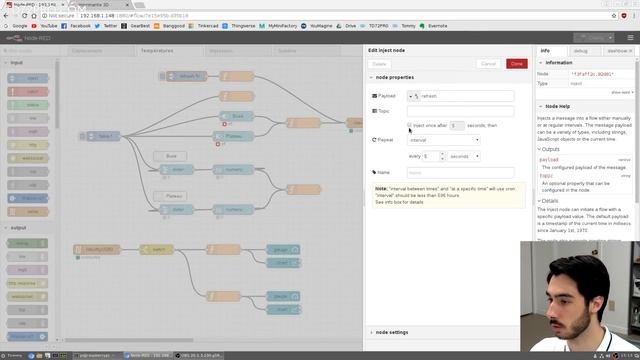Trigger the refresh inject node button
The width and height of the screenshot is (640, 360).
pyautogui.click(x=162, y=76)
